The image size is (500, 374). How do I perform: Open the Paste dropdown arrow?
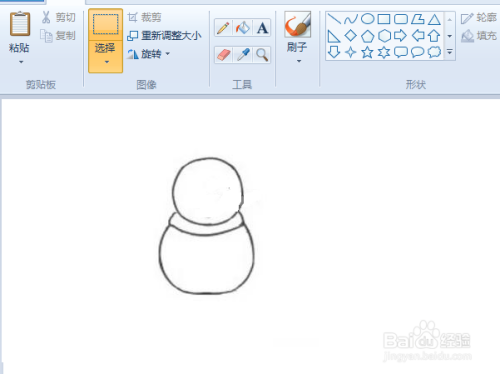(21, 62)
